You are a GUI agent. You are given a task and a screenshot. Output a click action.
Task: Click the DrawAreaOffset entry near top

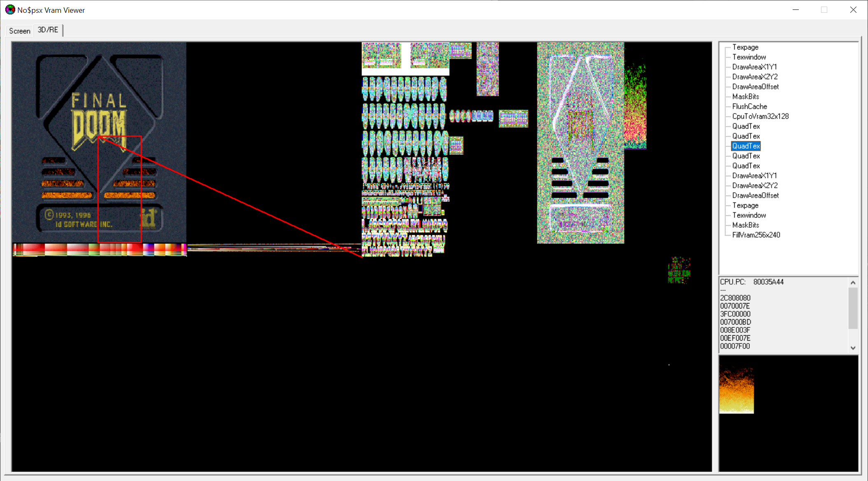[755, 87]
